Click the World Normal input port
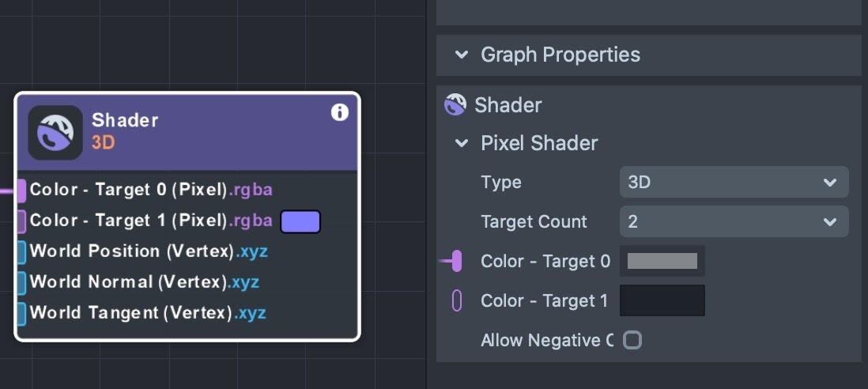868x389 pixels. coord(21,282)
